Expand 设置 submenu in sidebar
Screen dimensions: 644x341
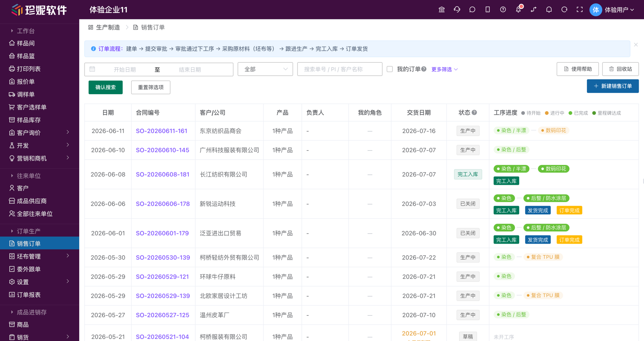pyautogui.click(x=68, y=281)
